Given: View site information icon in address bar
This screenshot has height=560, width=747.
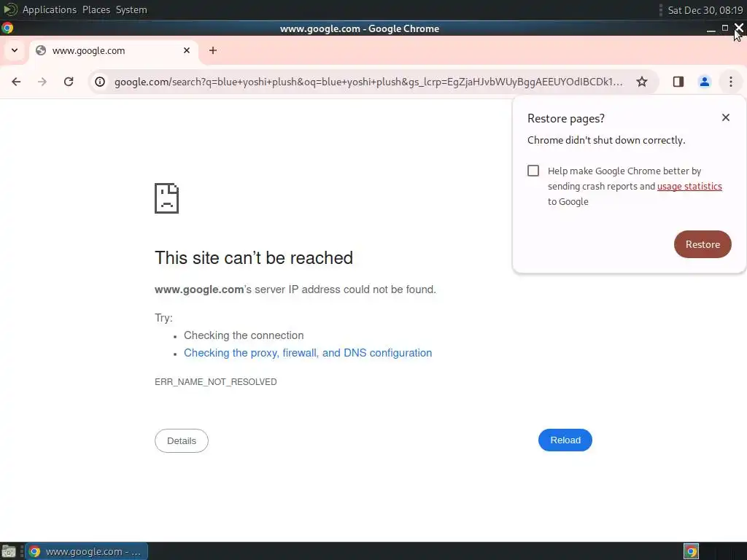Looking at the screenshot, I should click(99, 82).
